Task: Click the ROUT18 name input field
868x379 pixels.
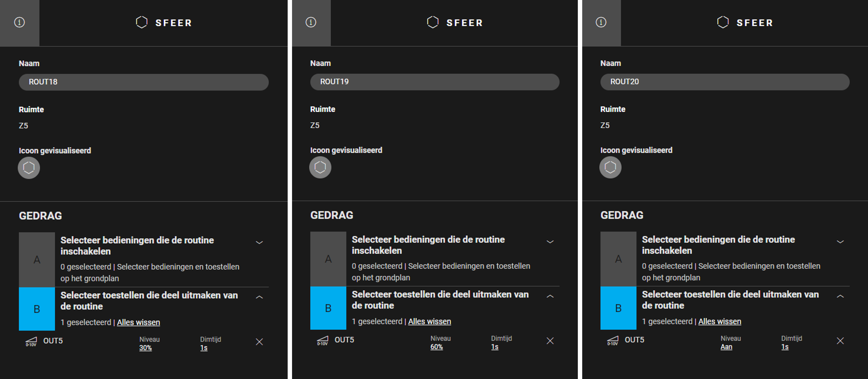Action: pyautogui.click(x=144, y=82)
